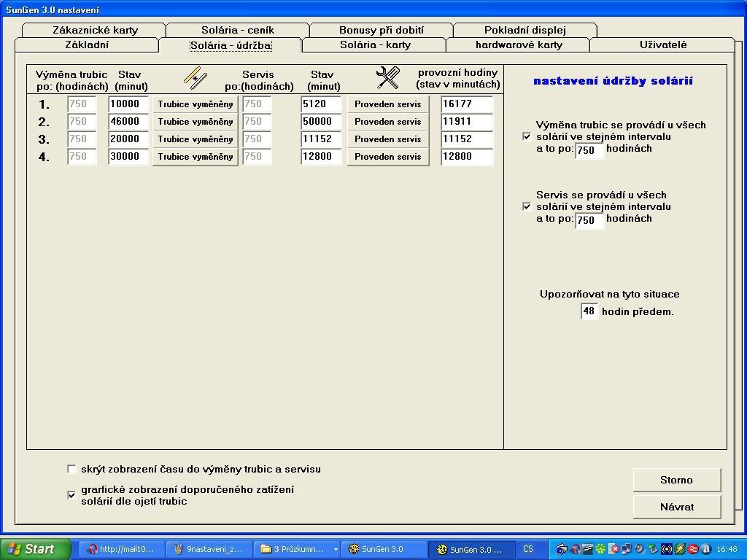Go to the Základní tab
747x560 pixels.
[x=87, y=44]
